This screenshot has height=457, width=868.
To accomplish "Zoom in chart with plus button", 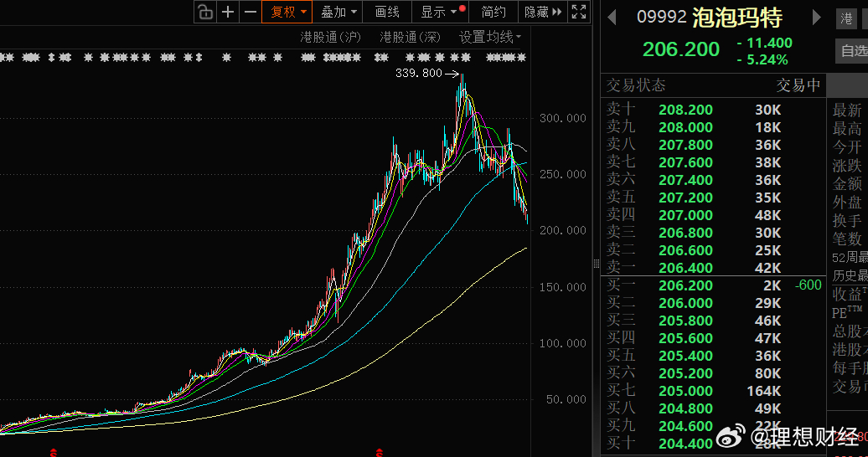I will [x=228, y=12].
